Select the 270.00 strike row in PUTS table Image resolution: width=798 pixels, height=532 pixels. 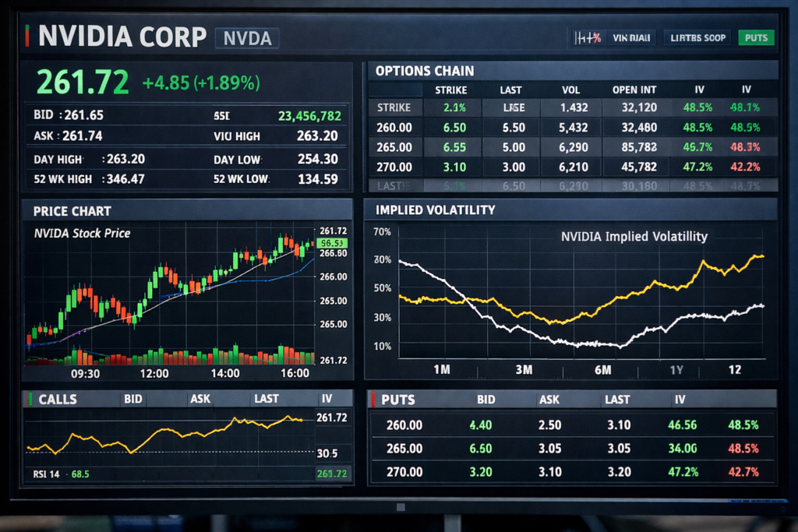(x=404, y=472)
